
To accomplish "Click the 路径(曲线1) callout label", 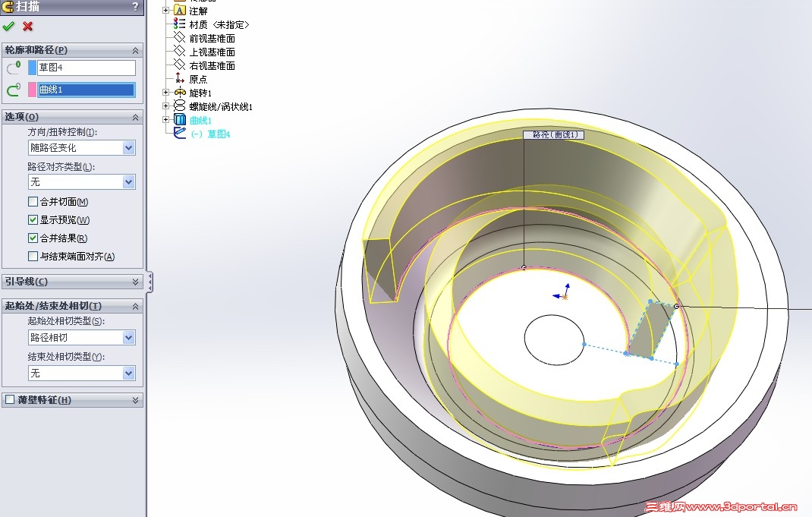I will click(554, 134).
